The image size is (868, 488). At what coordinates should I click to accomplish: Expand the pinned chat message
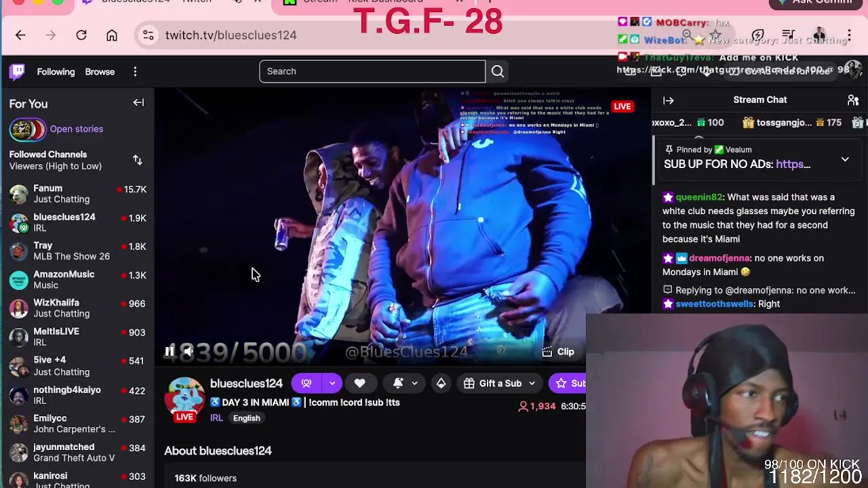tap(845, 159)
